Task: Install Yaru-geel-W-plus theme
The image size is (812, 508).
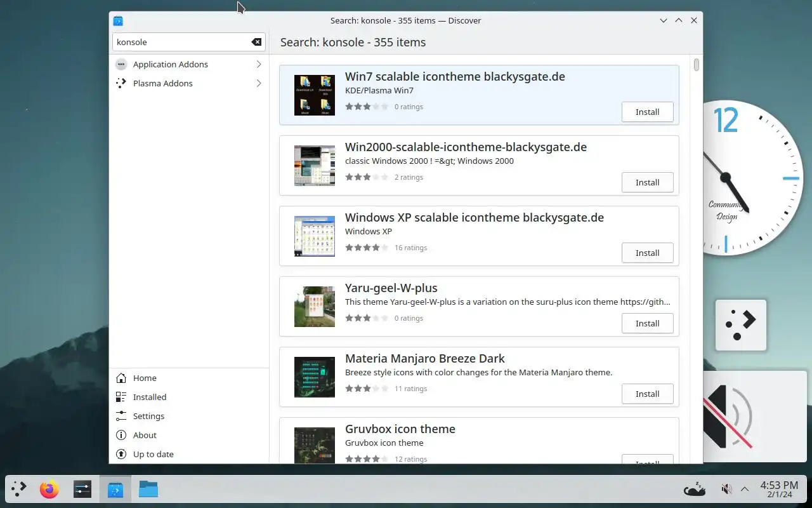Action: tap(647, 323)
